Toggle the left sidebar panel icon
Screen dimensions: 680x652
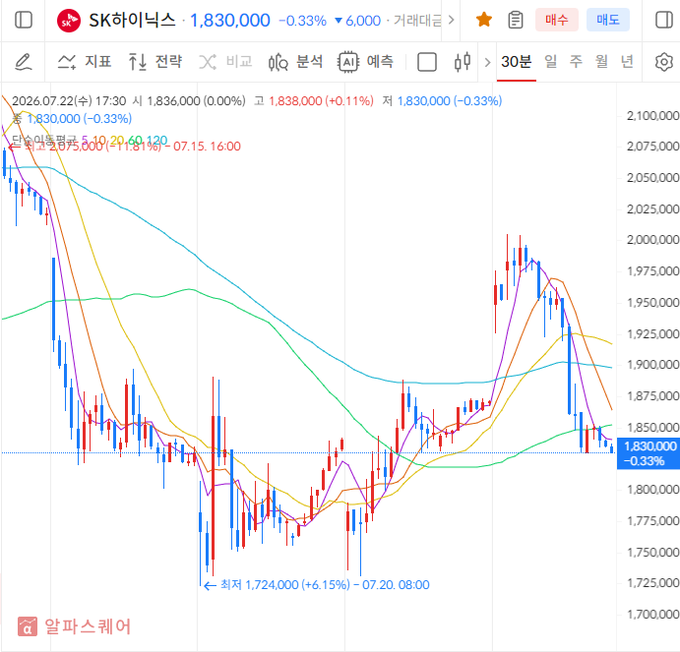pyautogui.click(x=23, y=20)
